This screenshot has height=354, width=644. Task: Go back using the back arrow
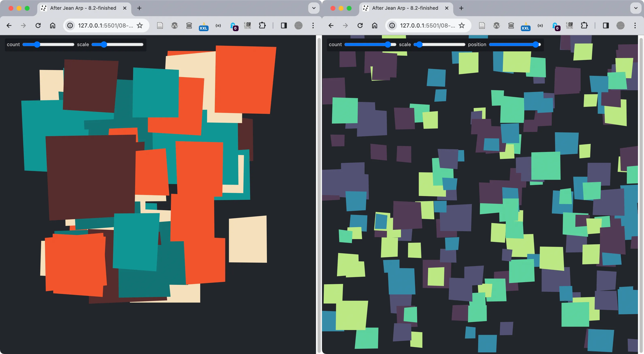(x=9, y=25)
